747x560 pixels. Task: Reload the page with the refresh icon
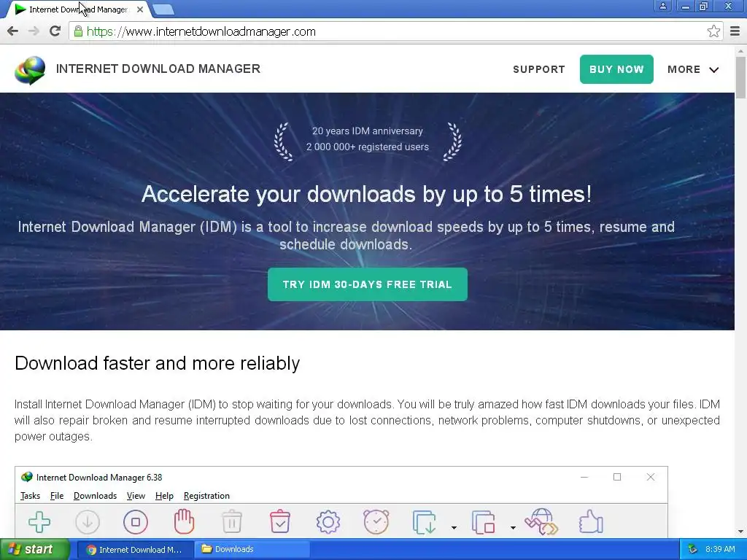(x=55, y=31)
